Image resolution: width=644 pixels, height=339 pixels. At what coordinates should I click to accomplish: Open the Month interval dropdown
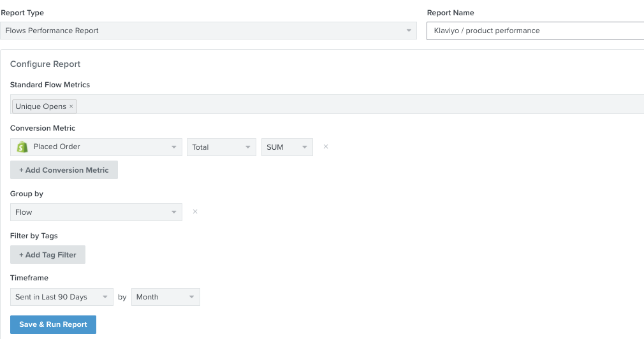(x=165, y=297)
